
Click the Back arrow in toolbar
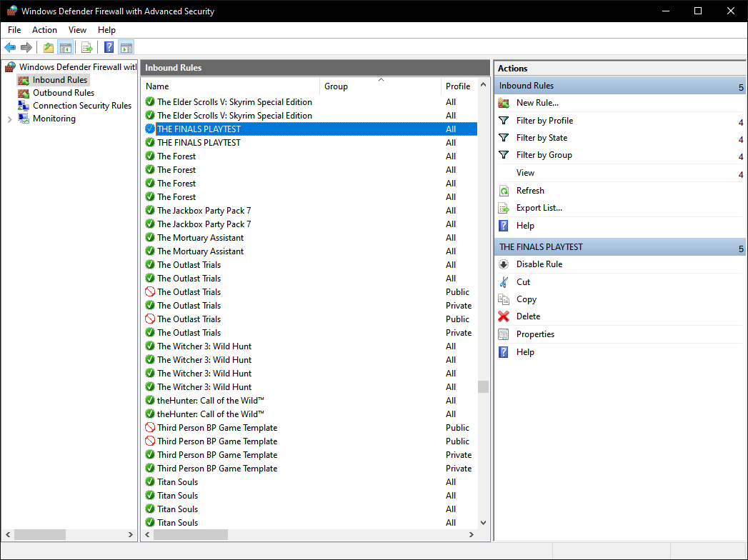10,48
